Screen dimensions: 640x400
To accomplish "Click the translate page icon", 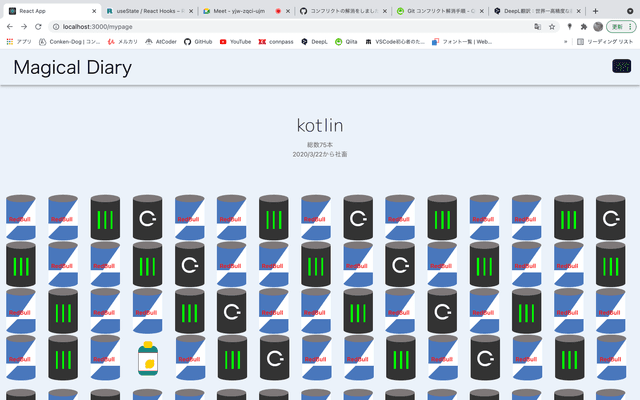I will click(x=538, y=27).
